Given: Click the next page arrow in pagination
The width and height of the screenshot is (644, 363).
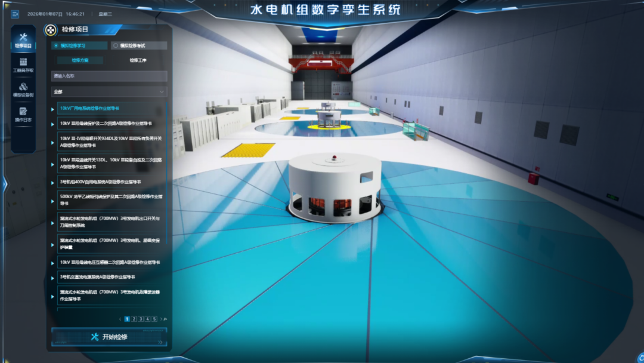Looking at the screenshot, I should pyautogui.click(x=160, y=319).
